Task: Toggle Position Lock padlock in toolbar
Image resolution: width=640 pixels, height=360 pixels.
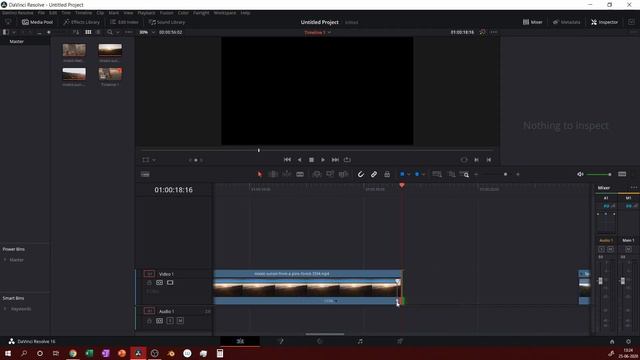Action: click(x=387, y=174)
